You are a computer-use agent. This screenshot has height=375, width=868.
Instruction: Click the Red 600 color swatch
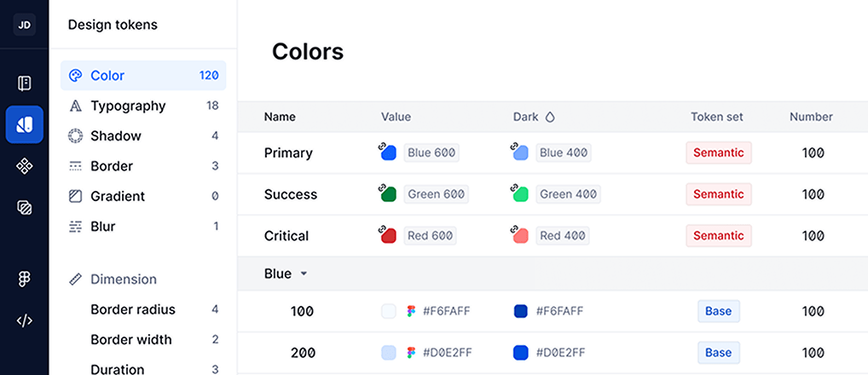(x=389, y=236)
